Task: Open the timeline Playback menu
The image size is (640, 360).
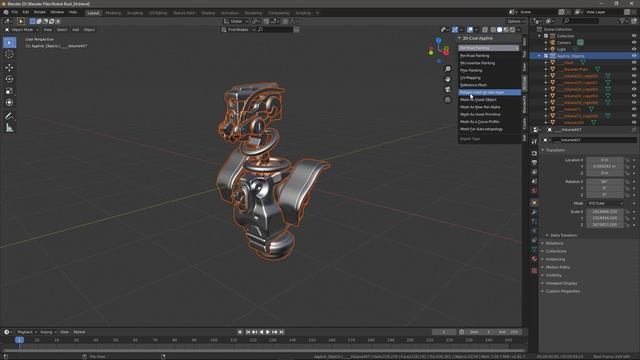Action: point(27,332)
